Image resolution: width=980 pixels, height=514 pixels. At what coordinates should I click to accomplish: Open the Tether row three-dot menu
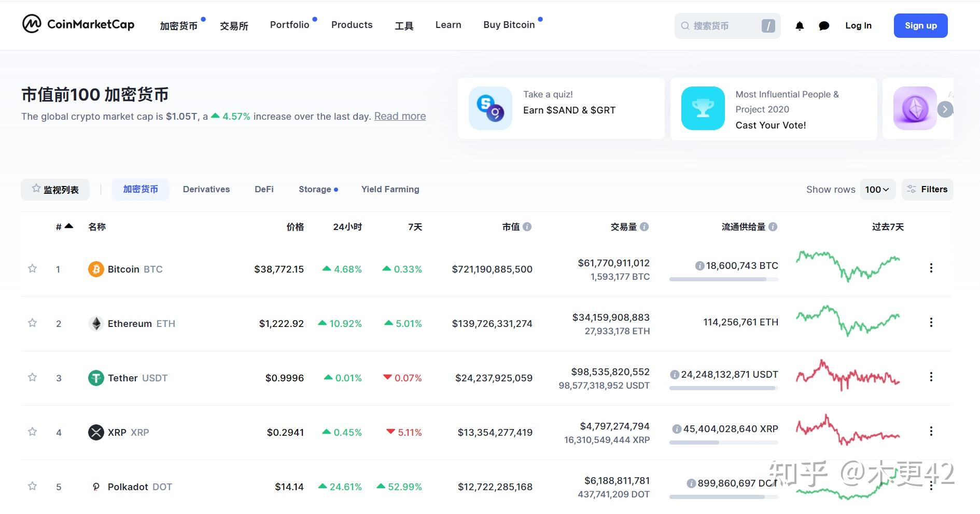click(x=931, y=377)
